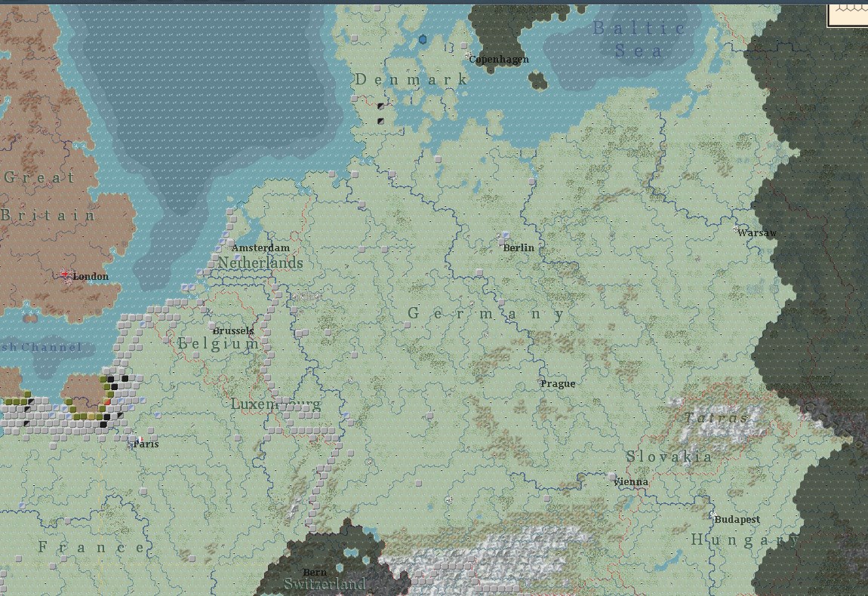Click the Switzerland country label
This screenshot has width=868, height=596.
[x=325, y=584]
